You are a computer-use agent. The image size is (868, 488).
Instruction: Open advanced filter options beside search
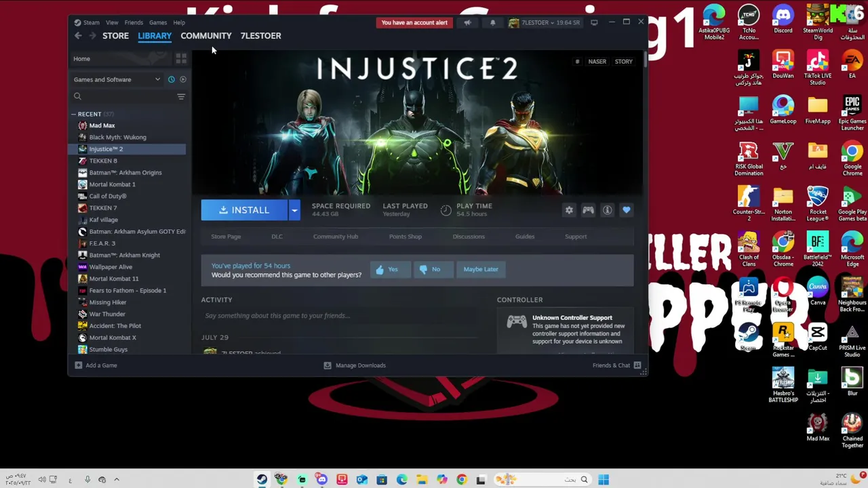tap(181, 97)
